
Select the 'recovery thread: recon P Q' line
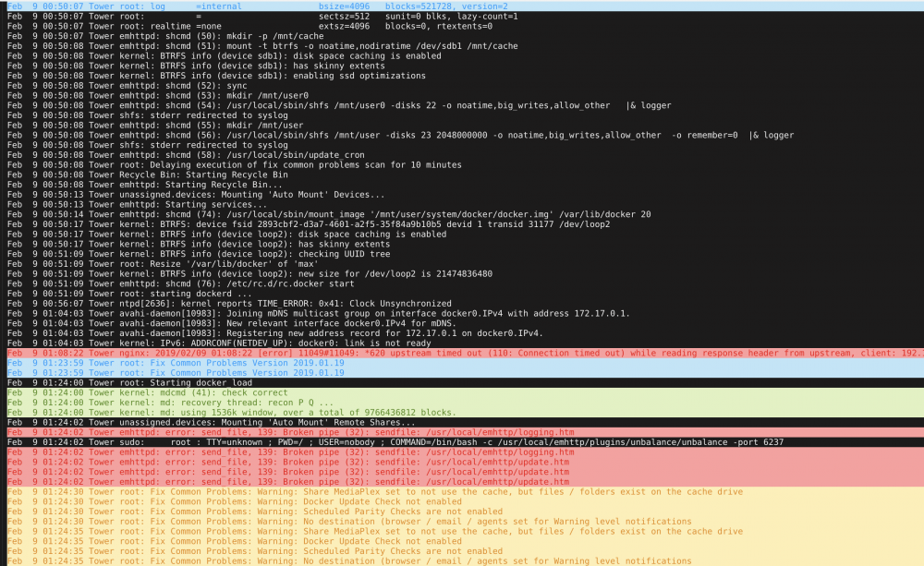click(x=170, y=403)
